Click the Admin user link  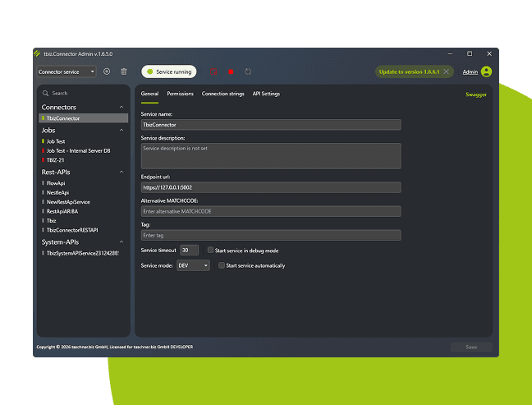point(470,72)
